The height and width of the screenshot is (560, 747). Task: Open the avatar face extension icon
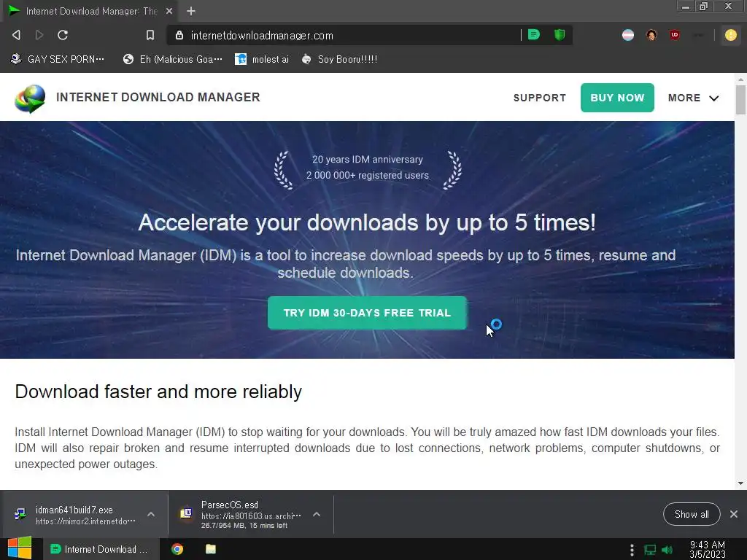[651, 35]
